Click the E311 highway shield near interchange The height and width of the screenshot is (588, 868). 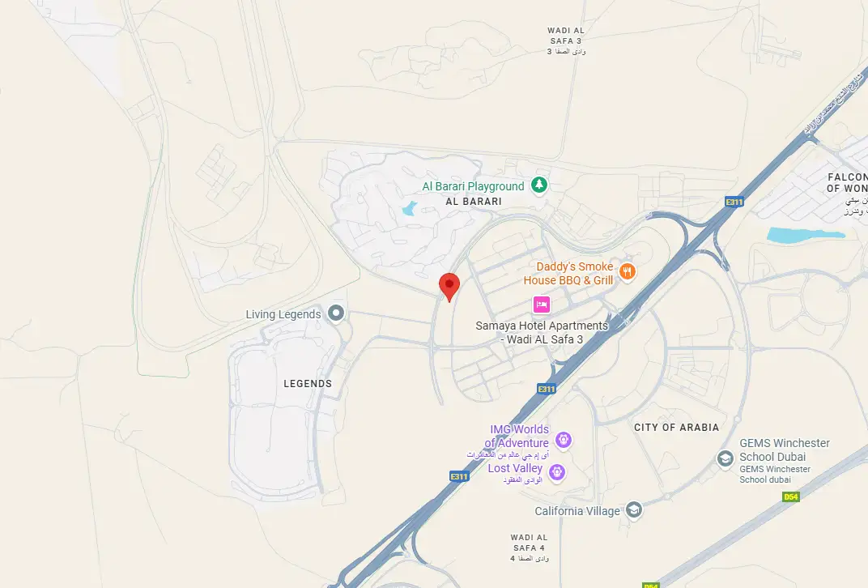tap(734, 202)
